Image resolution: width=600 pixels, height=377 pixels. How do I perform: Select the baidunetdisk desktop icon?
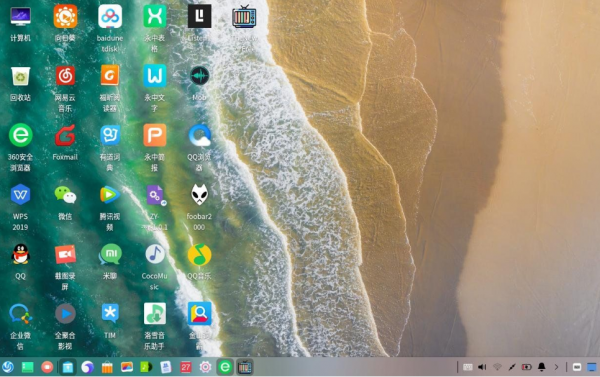tap(110, 16)
